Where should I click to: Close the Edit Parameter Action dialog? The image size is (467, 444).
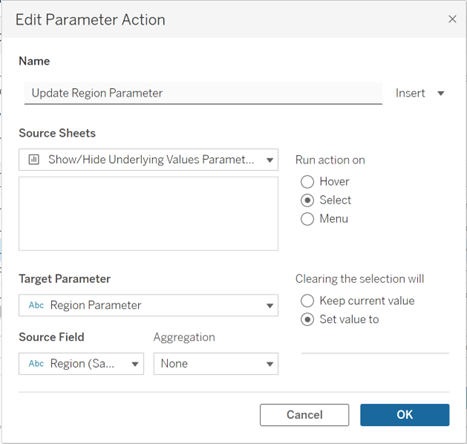click(452, 19)
